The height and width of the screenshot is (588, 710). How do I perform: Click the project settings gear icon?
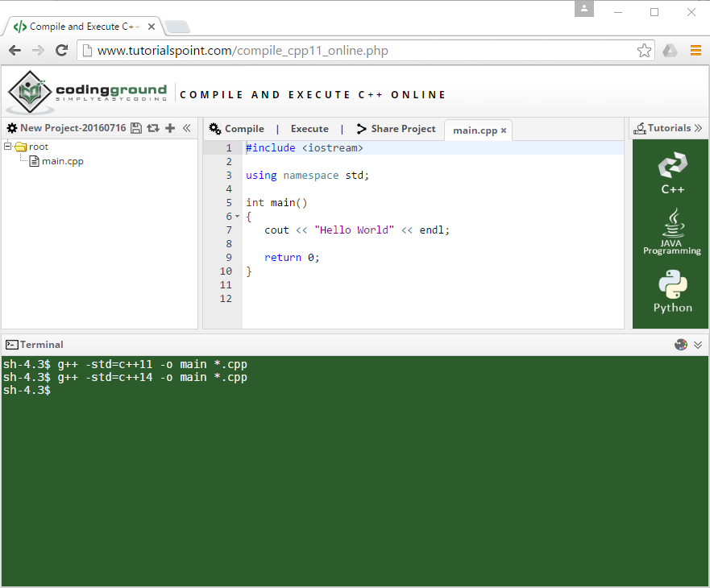click(x=12, y=128)
